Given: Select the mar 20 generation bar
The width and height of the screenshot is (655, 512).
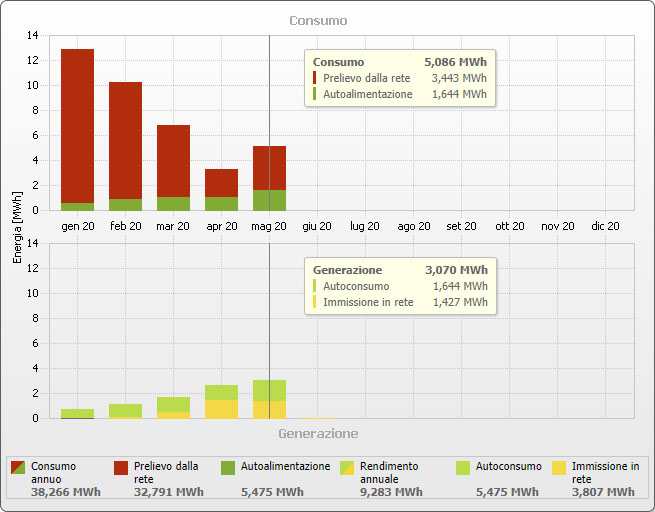Looking at the screenshot, I should (x=173, y=408).
